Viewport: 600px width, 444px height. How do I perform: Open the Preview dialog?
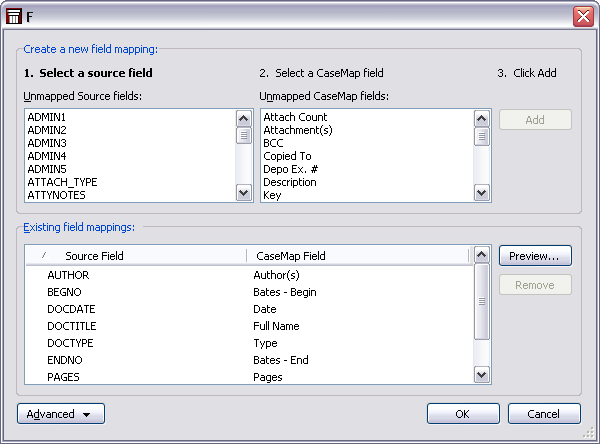coord(535,256)
